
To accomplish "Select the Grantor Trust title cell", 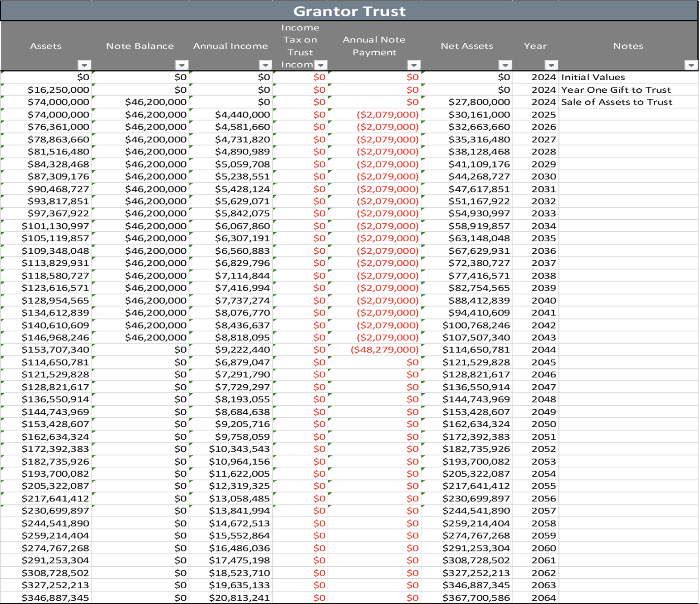I will [x=349, y=11].
